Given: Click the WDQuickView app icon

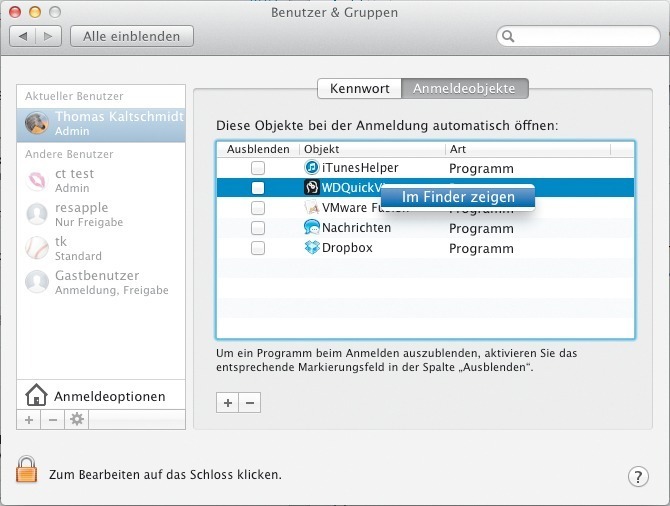Looking at the screenshot, I should click(312, 187).
